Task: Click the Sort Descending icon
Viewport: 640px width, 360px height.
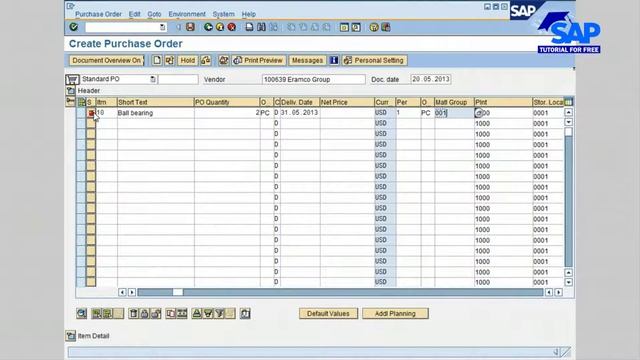Action: 208,313
